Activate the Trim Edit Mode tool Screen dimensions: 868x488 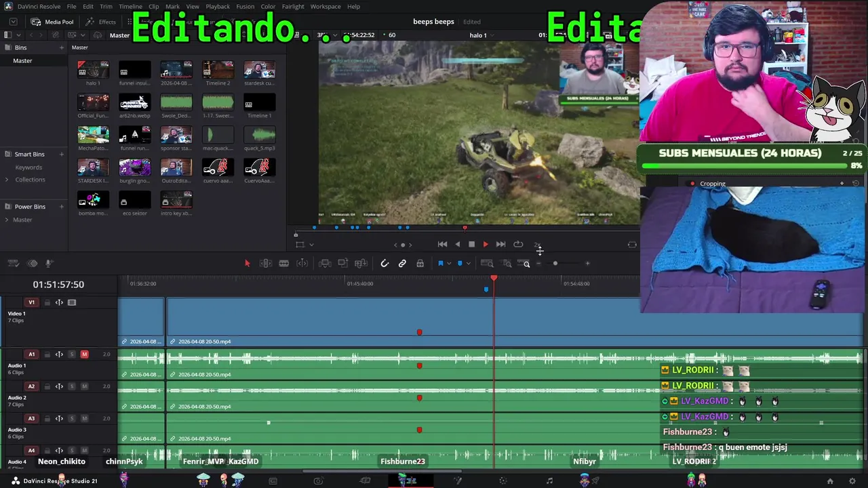tap(266, 263)
